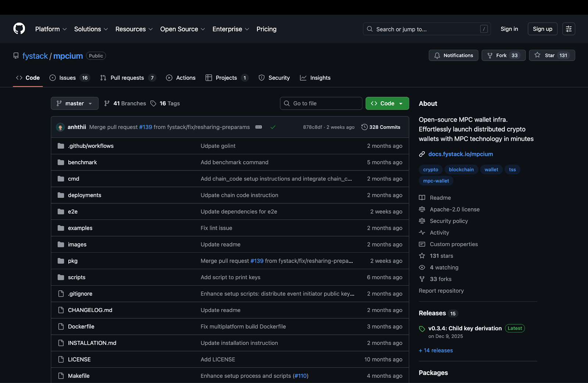
Task: Toggle the commit message ellipsis expander
Action: (x=259, y=127)
